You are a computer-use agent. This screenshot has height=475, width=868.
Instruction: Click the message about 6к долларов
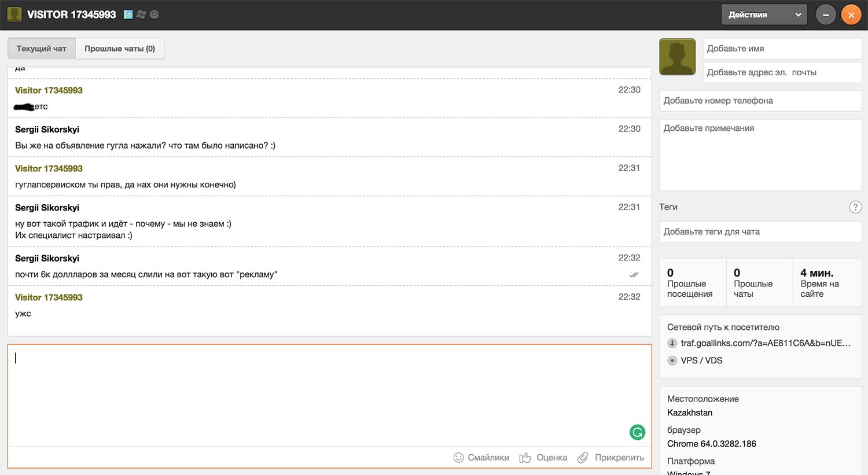tap(146, 274)
